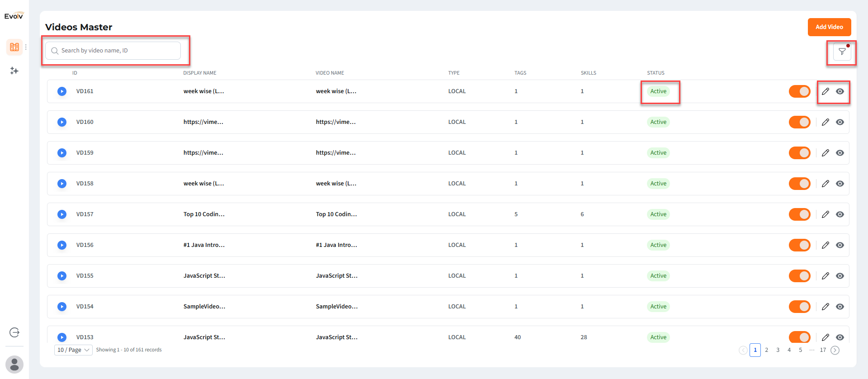The image size is (868, 379).
Task: Go to next page arrow
Action: click(x=835, y=350)
